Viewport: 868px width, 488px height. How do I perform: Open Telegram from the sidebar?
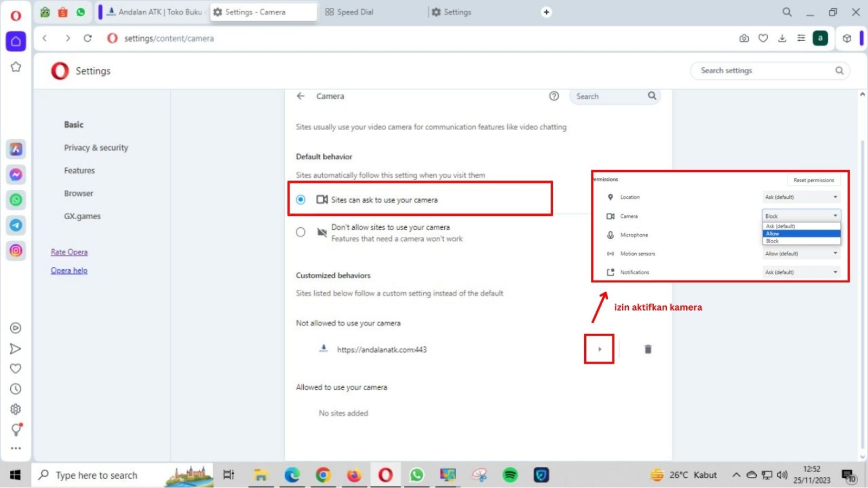click(16, 225)
